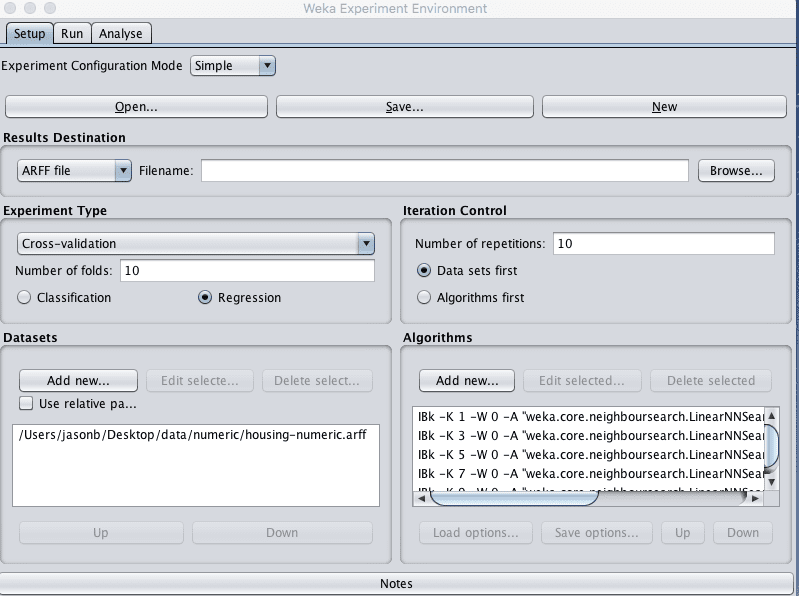
Task: Open Experiment Configuration Mode dropdown
Action: [233, 66]
